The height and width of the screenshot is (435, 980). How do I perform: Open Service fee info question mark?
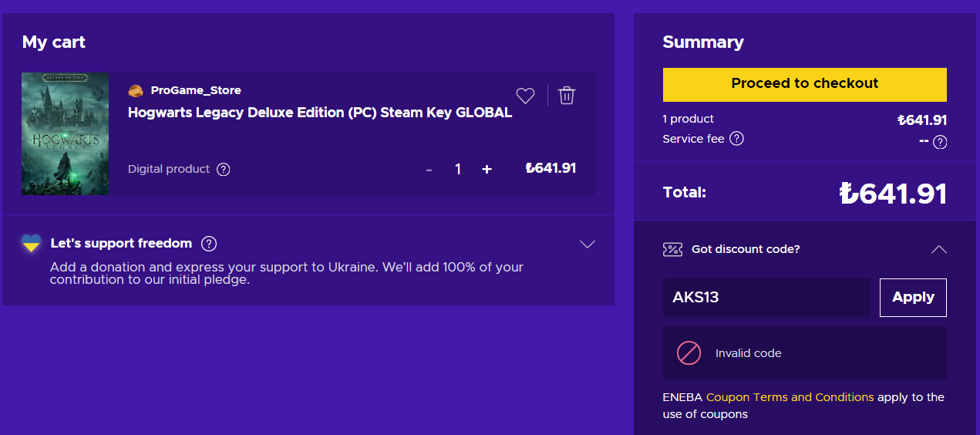point(736,139)
